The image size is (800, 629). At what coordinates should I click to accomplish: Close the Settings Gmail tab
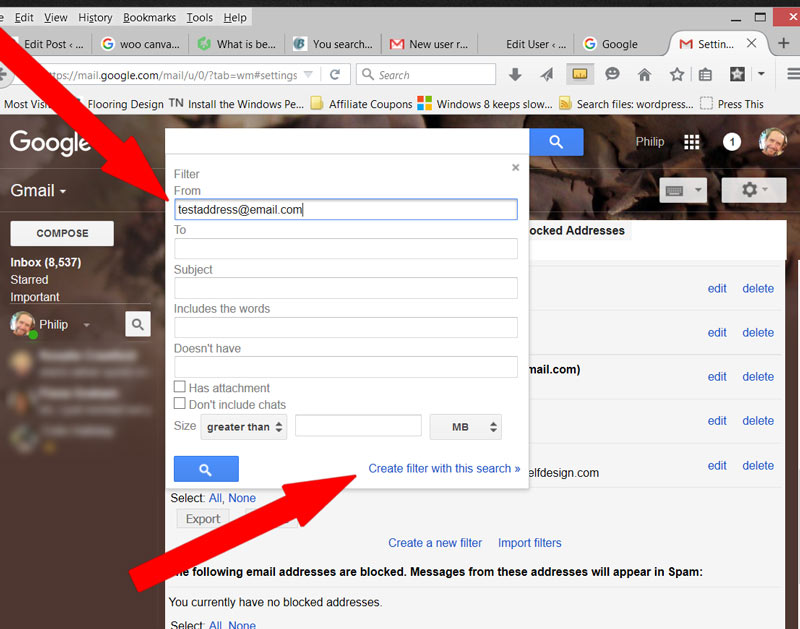(x=751, y=43)
